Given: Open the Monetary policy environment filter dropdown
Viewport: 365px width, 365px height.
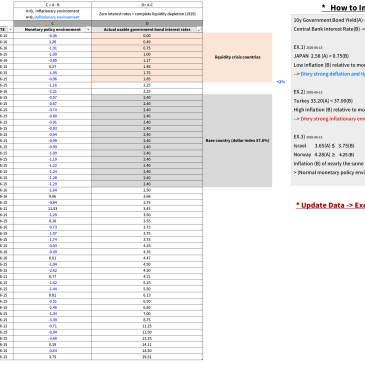Looking at the screenshot, I should [x=88, y=30].
